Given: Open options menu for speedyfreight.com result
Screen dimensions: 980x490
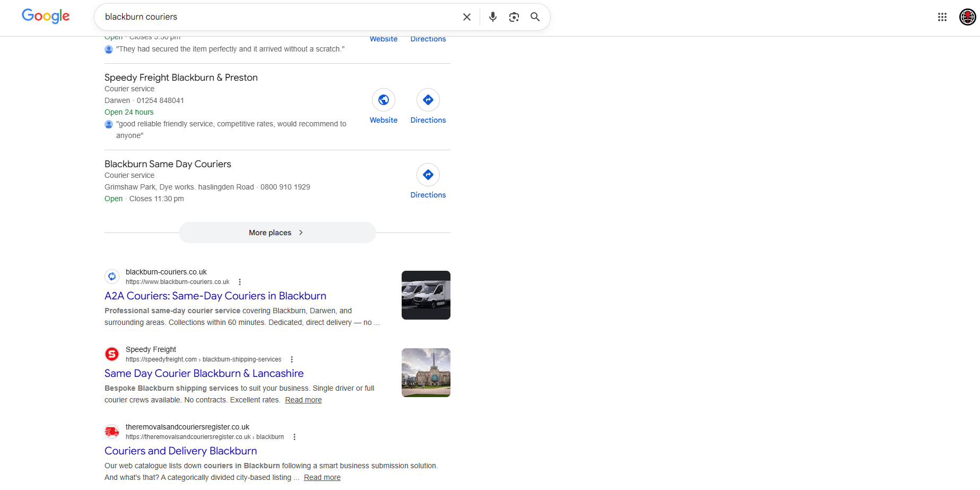Looking at the screenshot, I should [x=292, y=359].
